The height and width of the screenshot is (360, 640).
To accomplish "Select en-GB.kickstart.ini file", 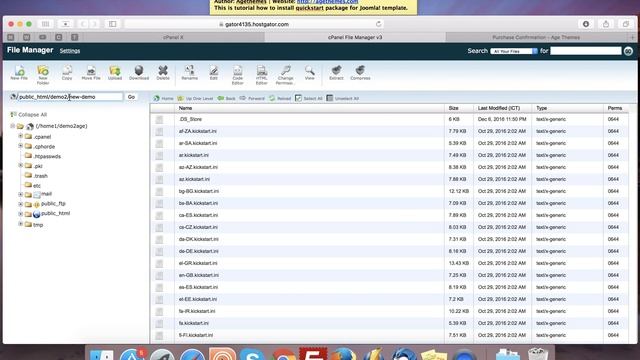I will [199, 275].
